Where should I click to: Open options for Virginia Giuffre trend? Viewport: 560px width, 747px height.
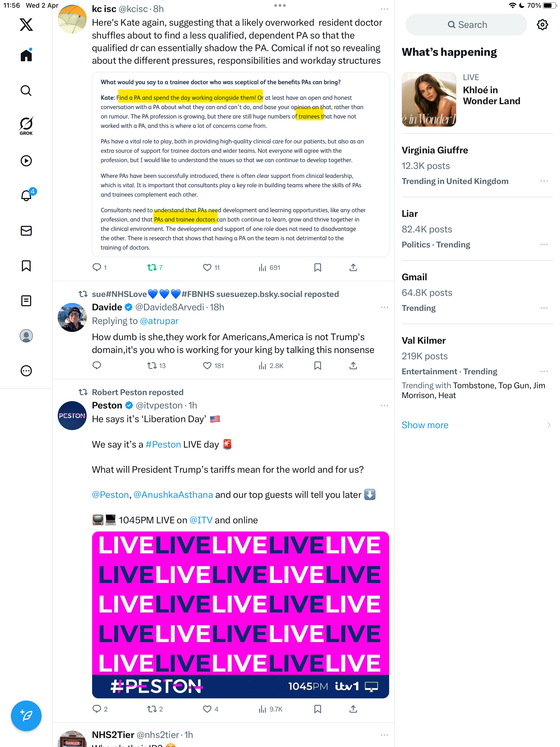(544, 181)
